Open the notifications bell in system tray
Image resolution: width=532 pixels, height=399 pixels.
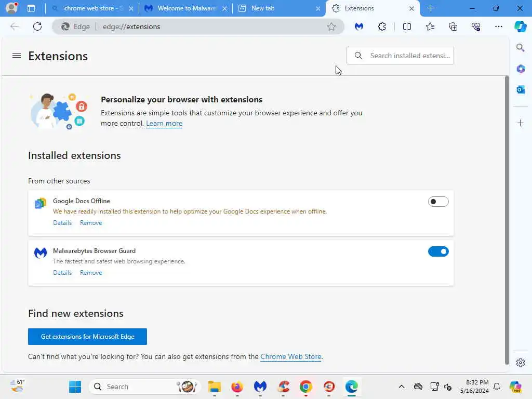497,387
